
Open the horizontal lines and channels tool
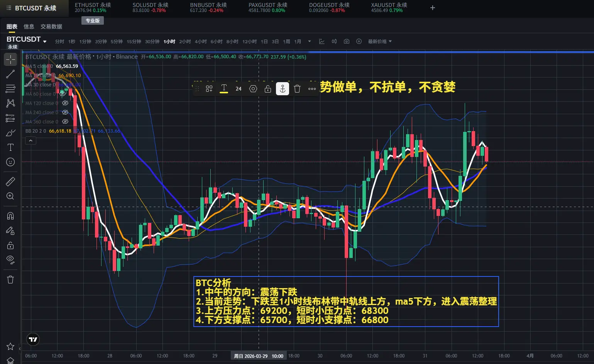click(x=10, y=89)
